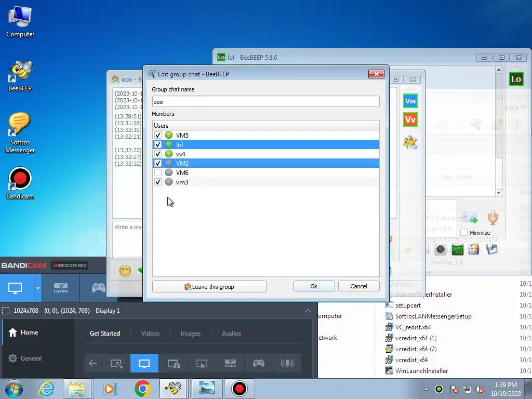Select the VC_redist.x64 file
The image size is (532, 399).
point(413,327)
